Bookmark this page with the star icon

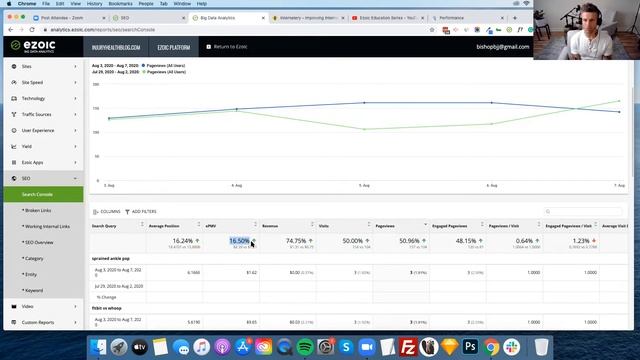click(x=432, y=29)
